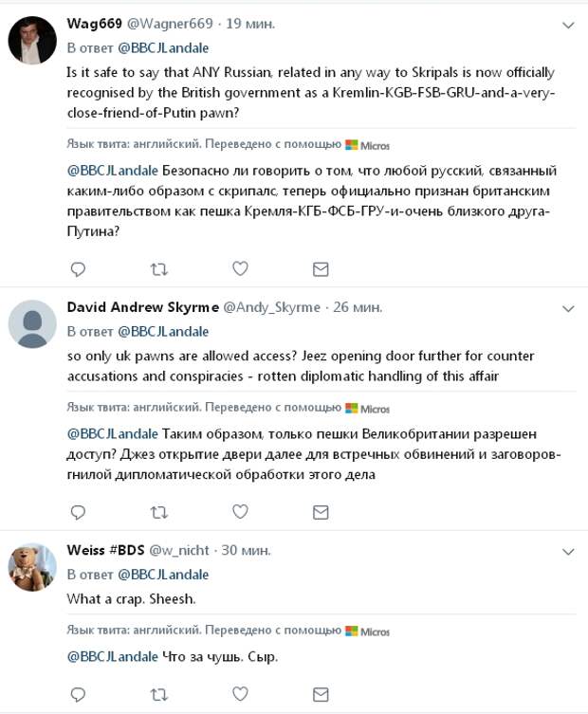Retweet the Wag669 tweet

(x=159, y=269)
